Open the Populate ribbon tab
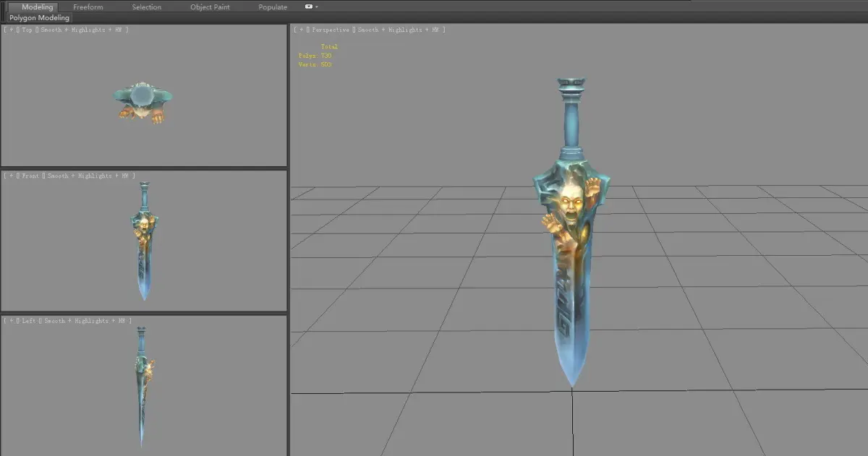 click(273, 7)
